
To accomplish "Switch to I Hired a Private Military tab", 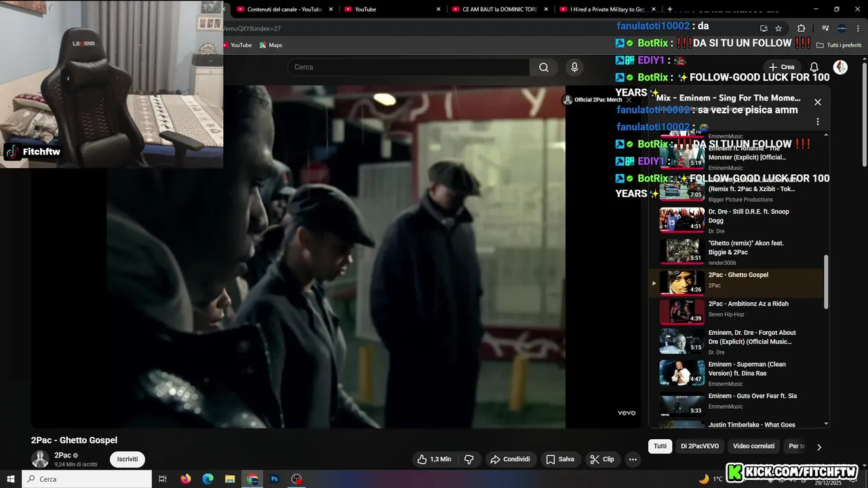I will click(602, 9).
